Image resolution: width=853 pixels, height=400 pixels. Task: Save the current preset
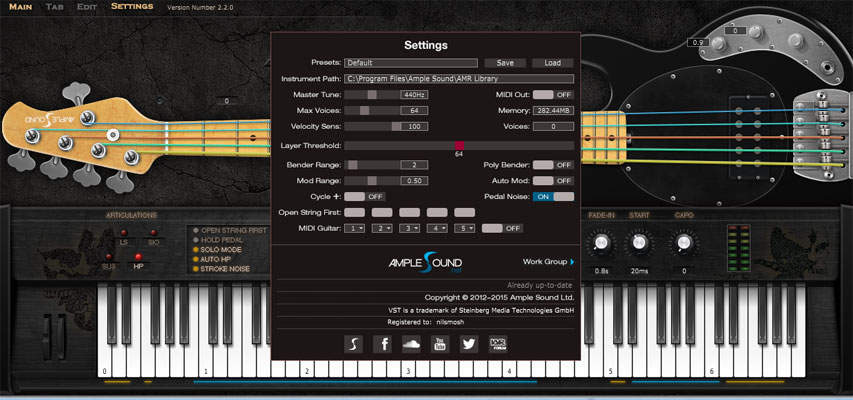505,63
